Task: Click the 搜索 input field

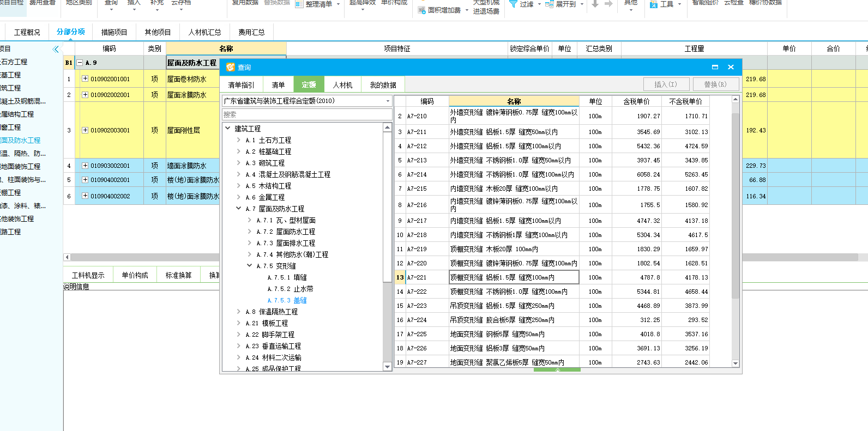Action: tap(307, 114)
